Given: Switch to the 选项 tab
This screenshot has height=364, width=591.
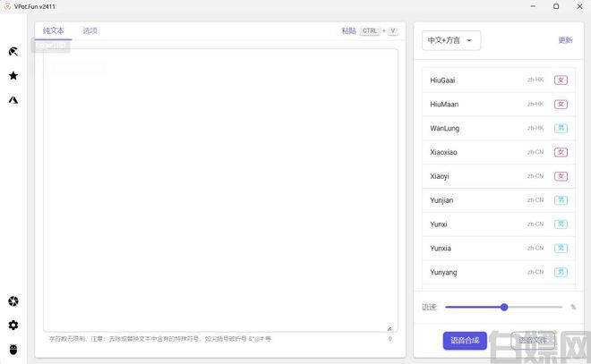Looking at the screenshot, I should pyautogui.click(x=90, y=31).
